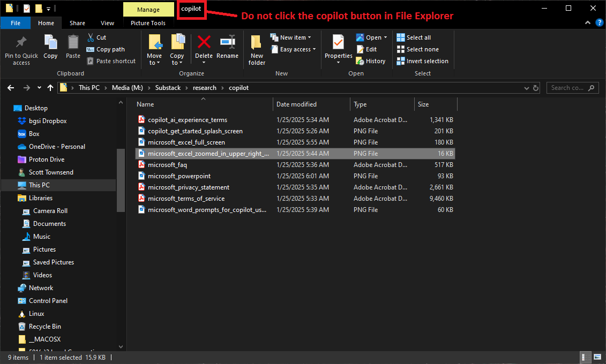This screenshot has height=364, width=606.
Task: Open the Quick Access properties checkmark icon
Action: 27,8
